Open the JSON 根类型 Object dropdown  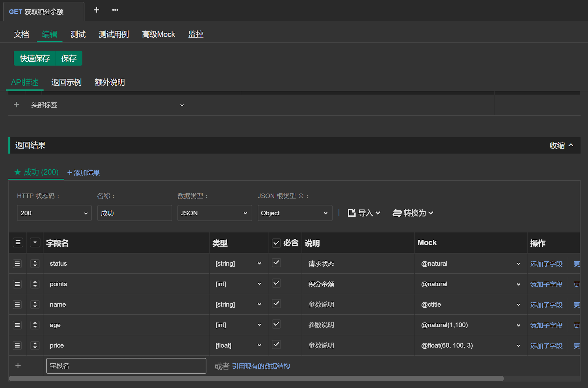[x=295, y=213]
